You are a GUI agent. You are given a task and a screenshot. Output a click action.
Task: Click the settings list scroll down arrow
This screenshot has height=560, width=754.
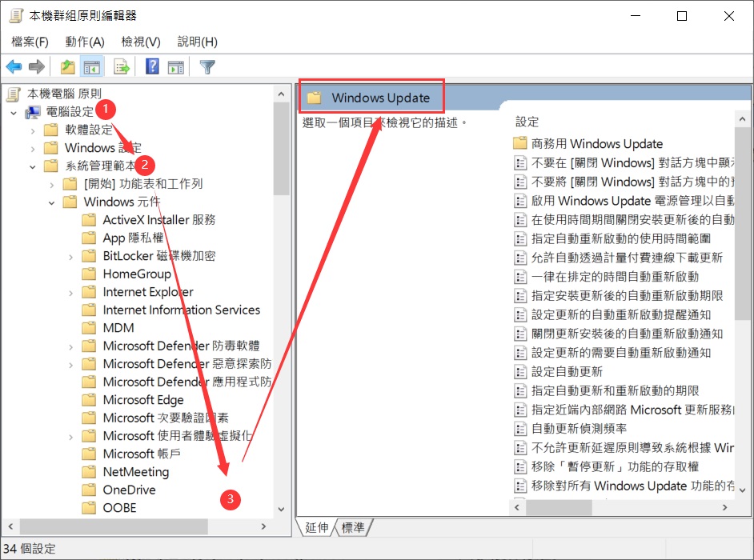click(x=742, y=490)
